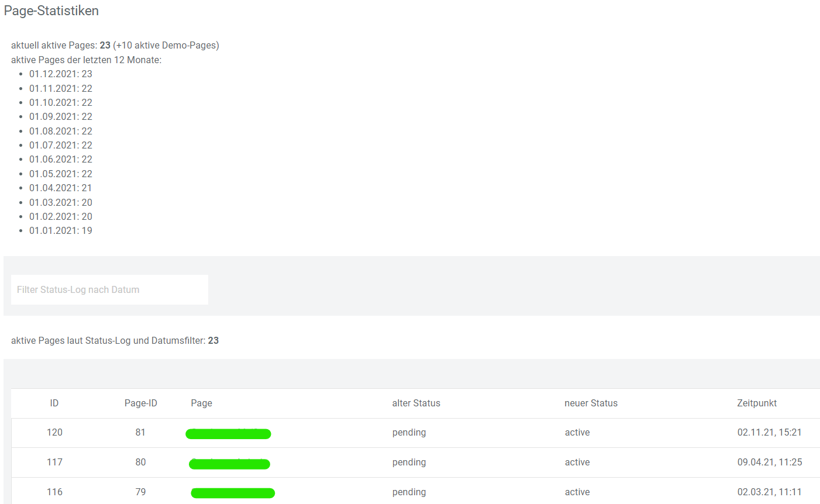Click active status in row 120
The height and width of the screenshot is (504, 820).
577,433
